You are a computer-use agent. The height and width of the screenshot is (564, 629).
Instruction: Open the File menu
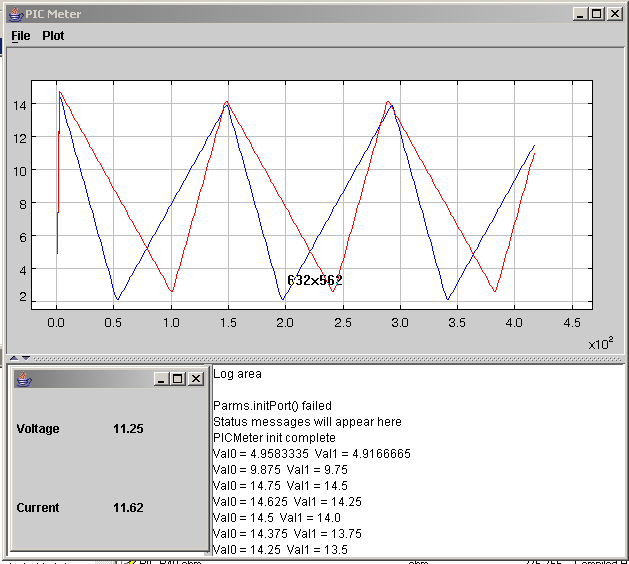click(x=20, y=36)
